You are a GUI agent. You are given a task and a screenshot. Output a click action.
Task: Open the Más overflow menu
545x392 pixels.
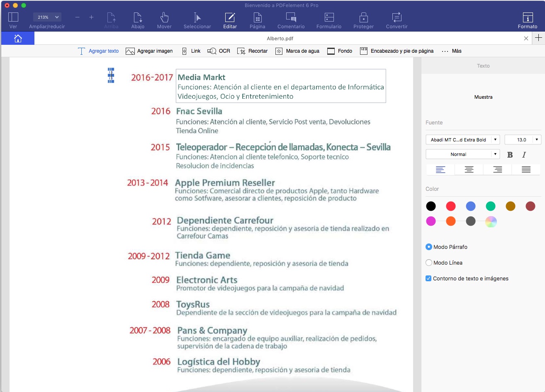coord(452,51)
